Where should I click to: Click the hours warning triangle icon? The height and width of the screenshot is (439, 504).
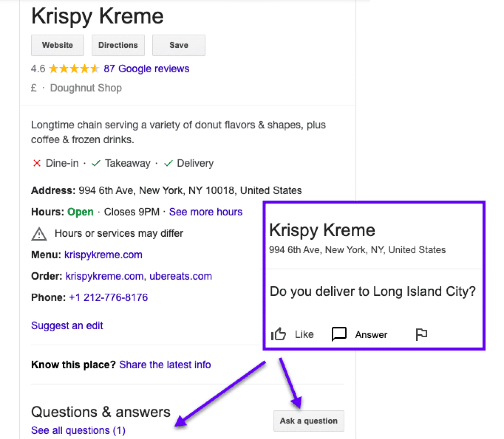tap(39, 234)
